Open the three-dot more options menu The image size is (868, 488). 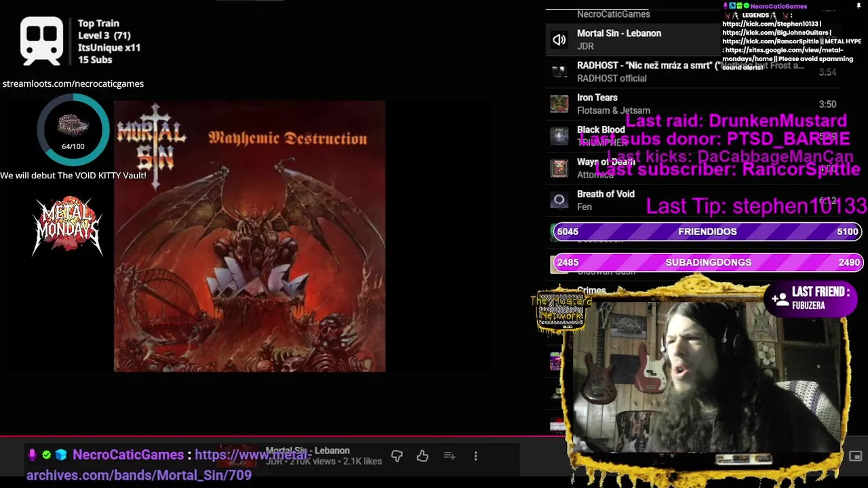tap(475, 457)
